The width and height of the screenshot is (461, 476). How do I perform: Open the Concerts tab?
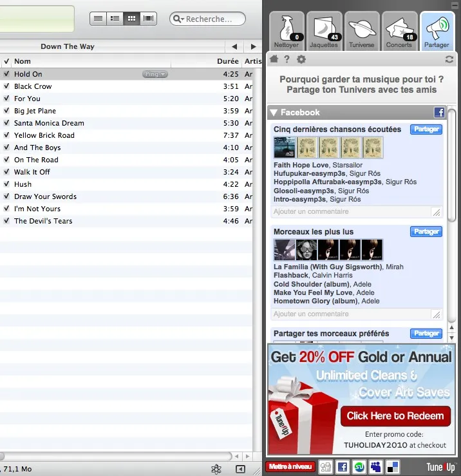click(x=399, y=32)
